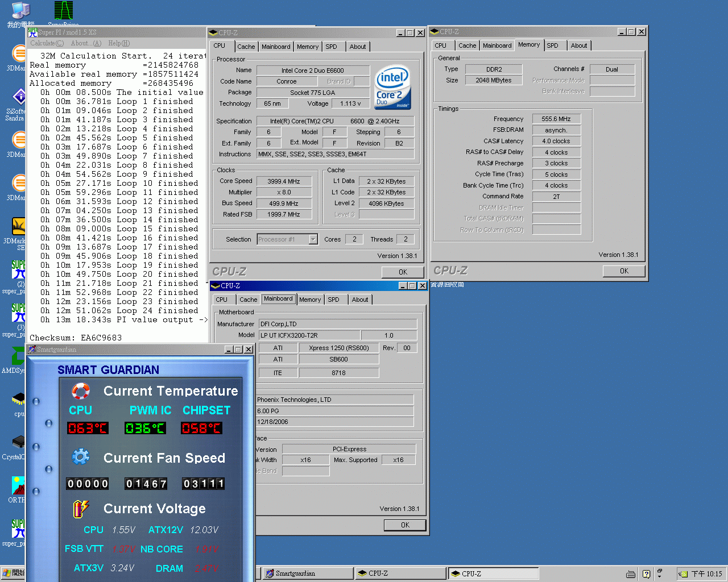Open Calculate menu in Super PI

(47, 43)
